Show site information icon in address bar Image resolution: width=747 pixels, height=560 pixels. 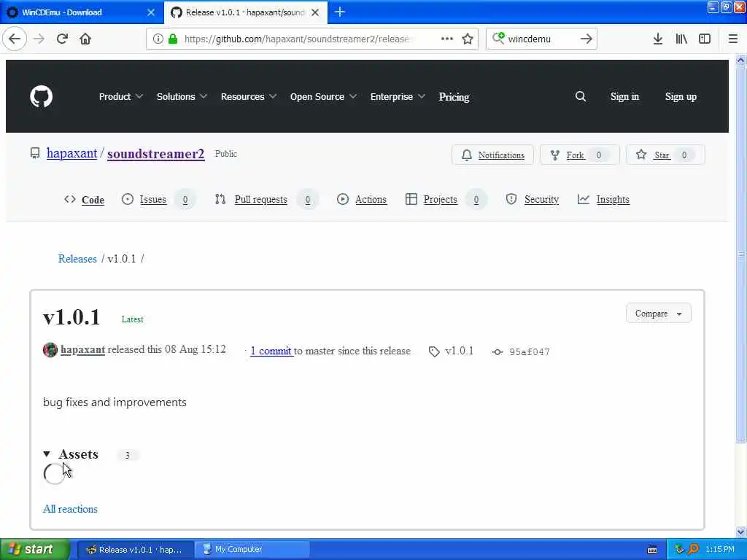coord(158,39)
